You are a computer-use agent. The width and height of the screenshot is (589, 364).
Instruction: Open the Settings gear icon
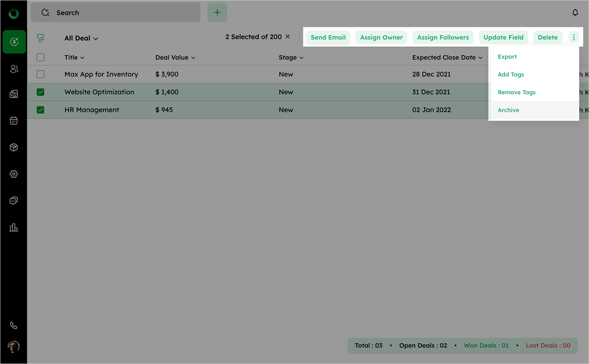14,174
